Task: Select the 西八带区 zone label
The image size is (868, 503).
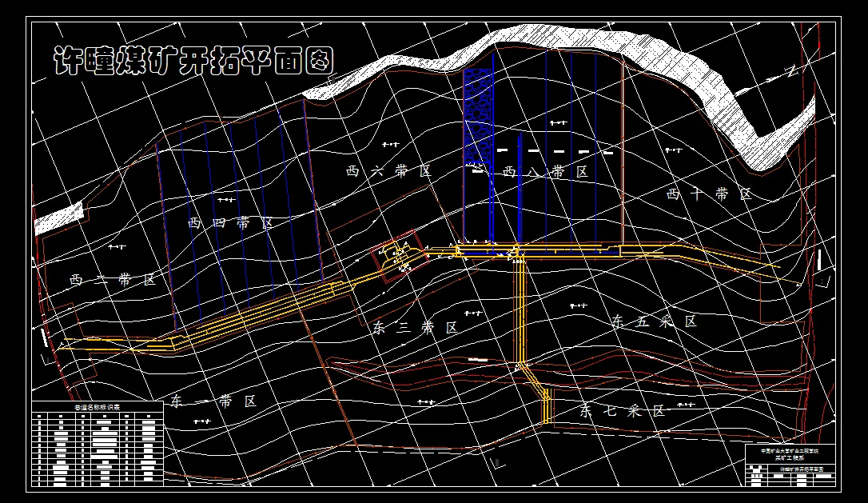Action: 545,172
